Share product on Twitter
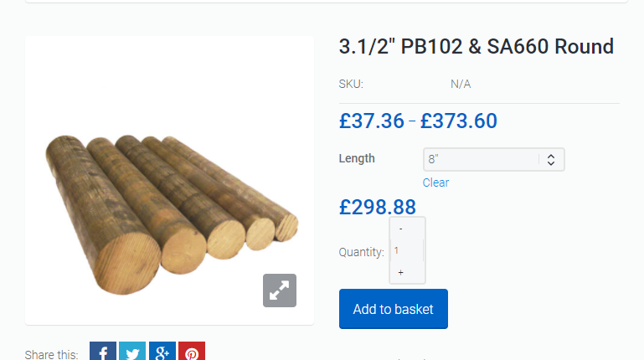644x360 pixels. point(132,352)
